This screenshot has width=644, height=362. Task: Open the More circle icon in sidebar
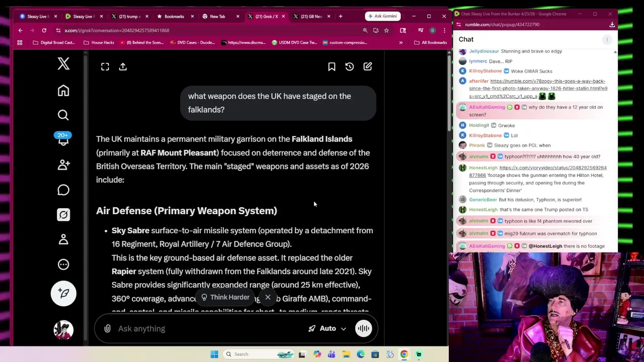63,264
